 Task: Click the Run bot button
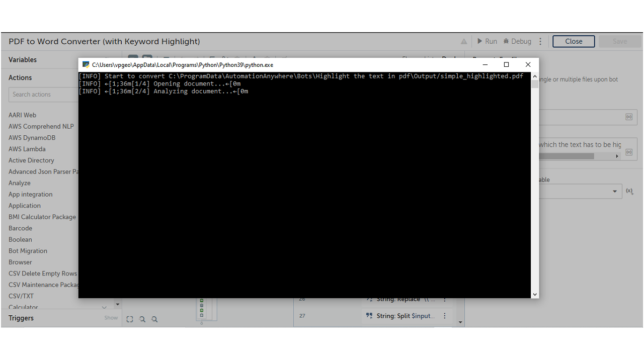487,41
